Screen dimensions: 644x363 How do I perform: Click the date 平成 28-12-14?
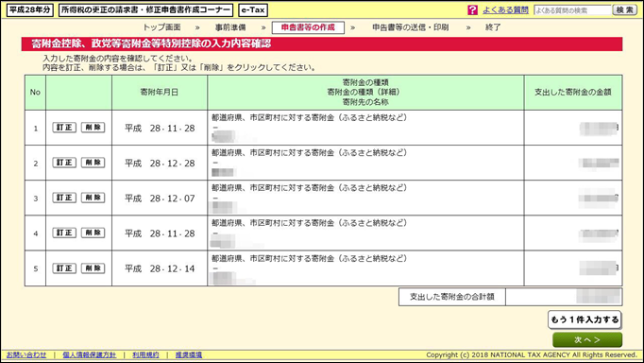160,268
